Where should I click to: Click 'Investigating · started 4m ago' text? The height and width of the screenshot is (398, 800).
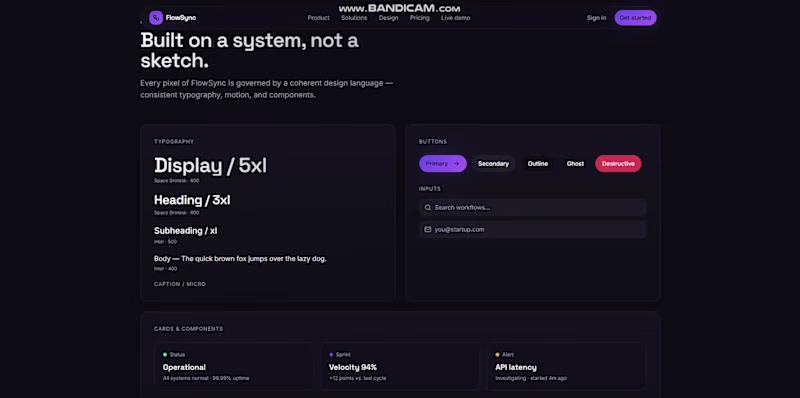coord(531,379)
